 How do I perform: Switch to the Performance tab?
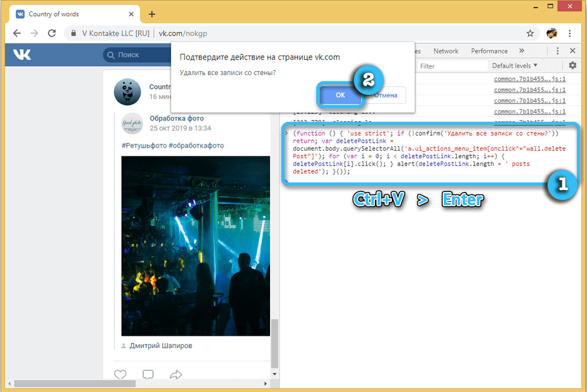click(489, 51)
